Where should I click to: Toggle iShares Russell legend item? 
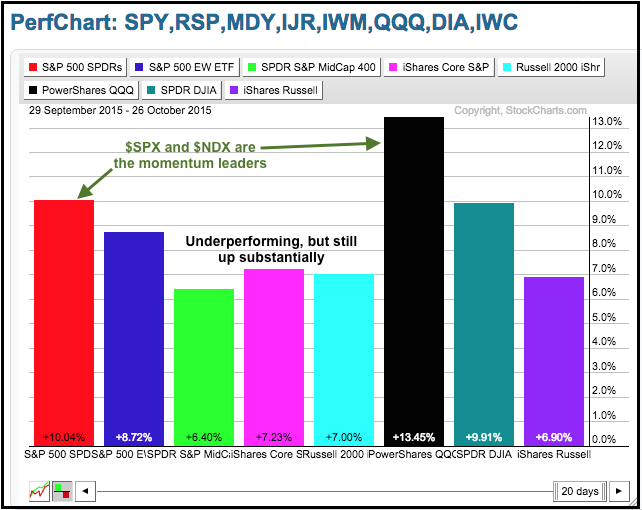point(274,90)
